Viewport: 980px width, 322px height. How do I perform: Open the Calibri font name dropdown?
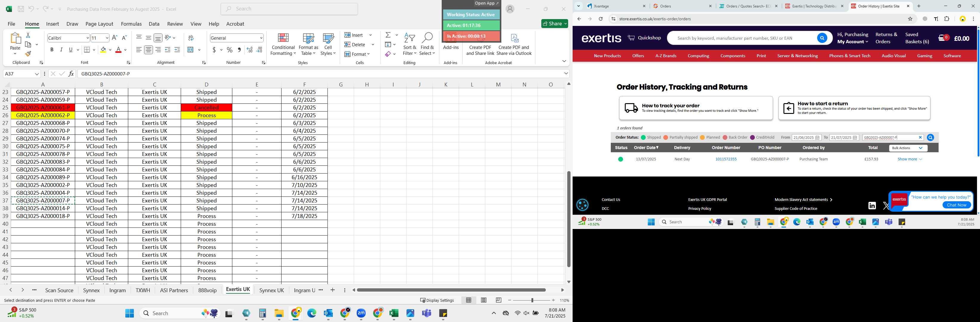pos(87,38)
